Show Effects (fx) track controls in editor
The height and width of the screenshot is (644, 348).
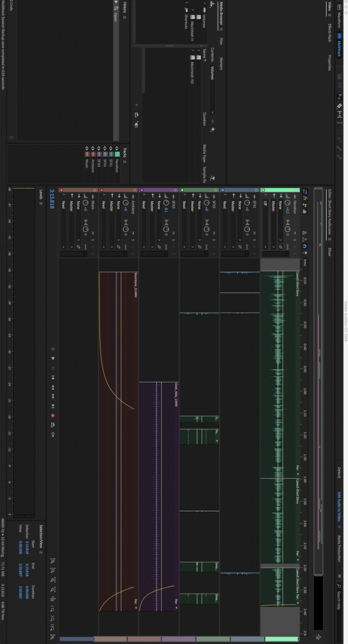(305, 198)
